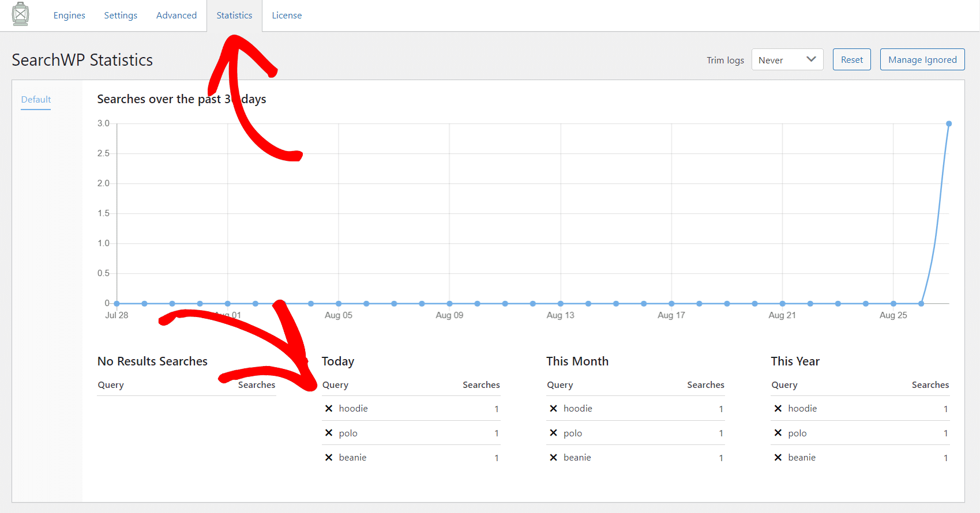Open Manage Ignored queries
The height and width of the screenshot is (513, 980).
click(x=922, y=60)
